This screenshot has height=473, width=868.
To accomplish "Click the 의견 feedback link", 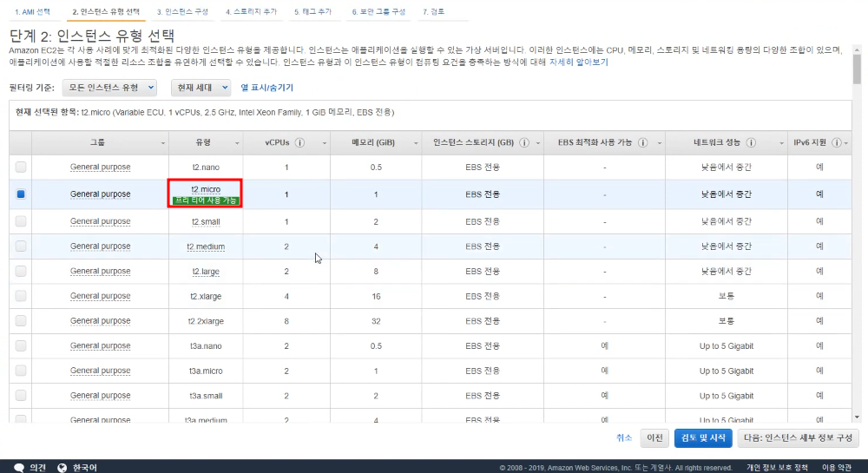I will tap(37, 468).
